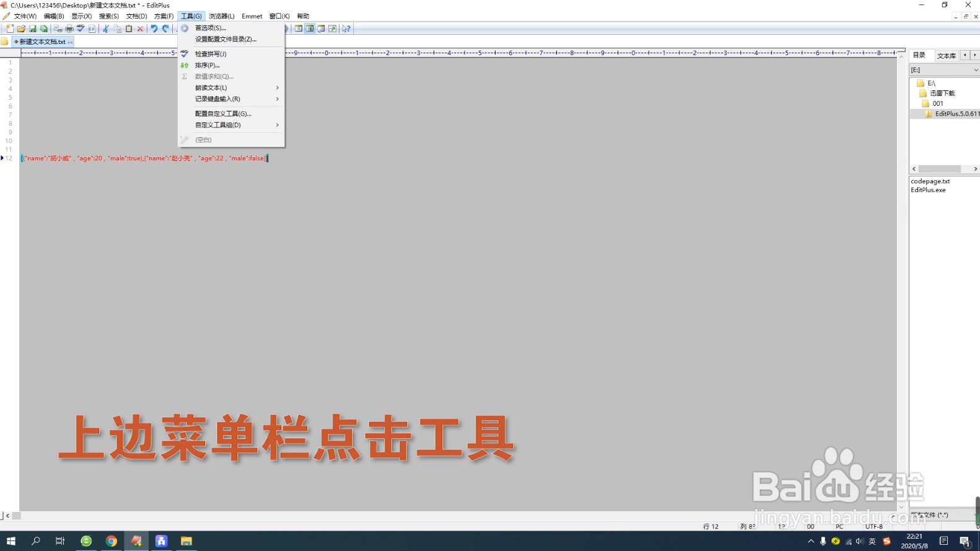Click line 12 JSON text in editor

tap(144, 158)
